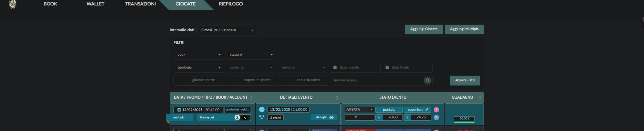Viewport: 644px width, 131px height.
Task: Click the black S account badge
Action: pos(245,118)
